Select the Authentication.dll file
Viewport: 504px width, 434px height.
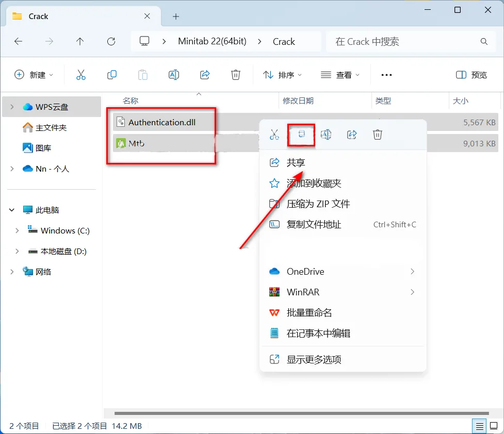[162, 122]
